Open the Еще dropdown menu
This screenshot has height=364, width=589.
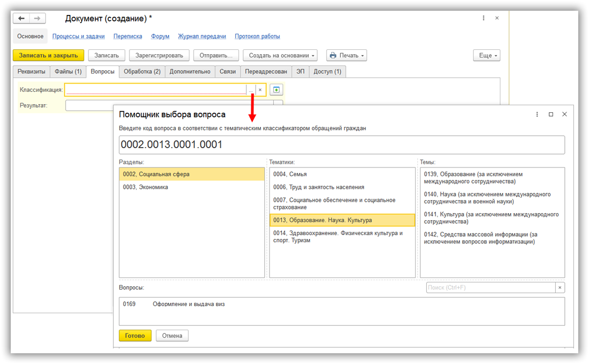pyautogui.click(x=486, y=55)
